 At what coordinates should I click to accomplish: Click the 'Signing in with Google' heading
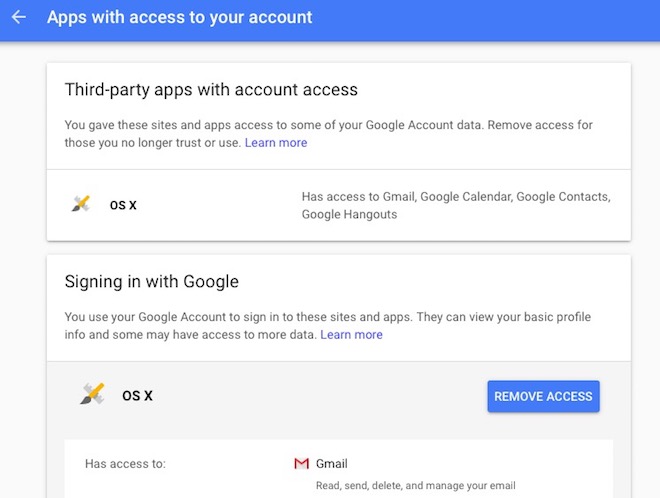point(152,282)
